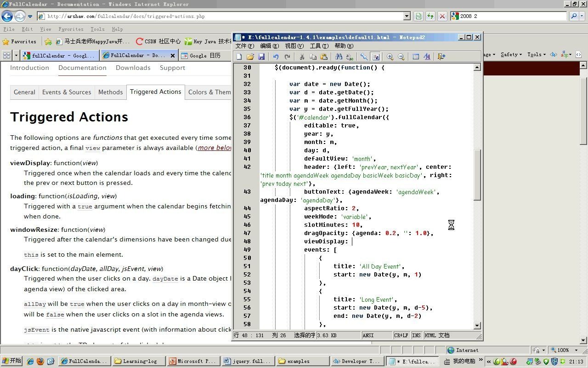This screenshot has width=588, height=368.
Task: Click the IE search magnifier button
Action: 574,16
